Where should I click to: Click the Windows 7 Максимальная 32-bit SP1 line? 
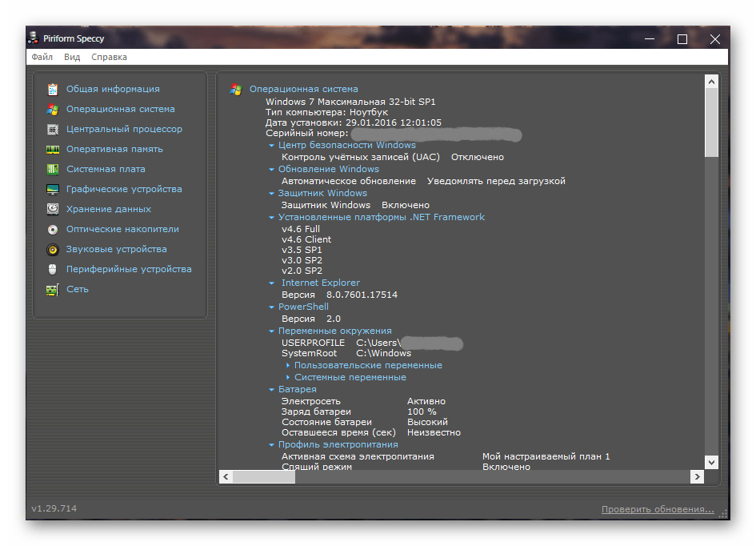[x=350, y=102]
